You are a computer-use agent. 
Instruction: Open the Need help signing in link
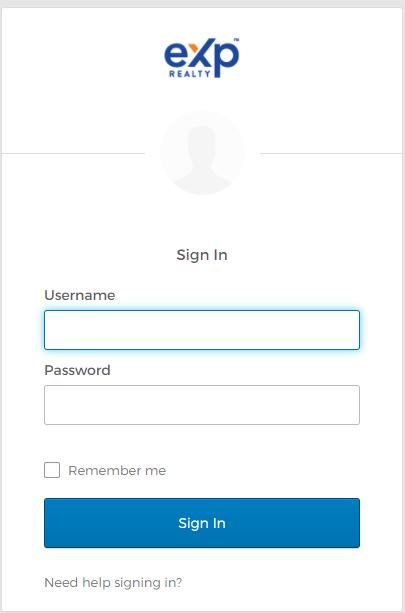pos(113,583)
